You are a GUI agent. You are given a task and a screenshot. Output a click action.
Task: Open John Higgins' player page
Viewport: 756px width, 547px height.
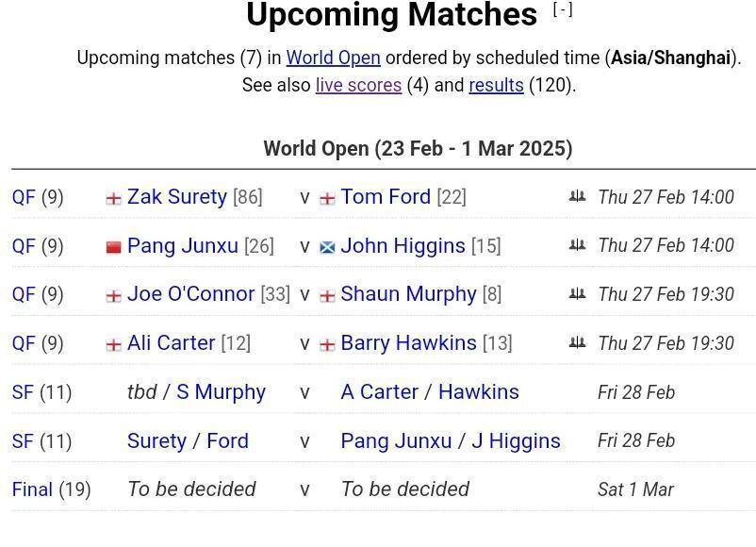coord(403,245)
